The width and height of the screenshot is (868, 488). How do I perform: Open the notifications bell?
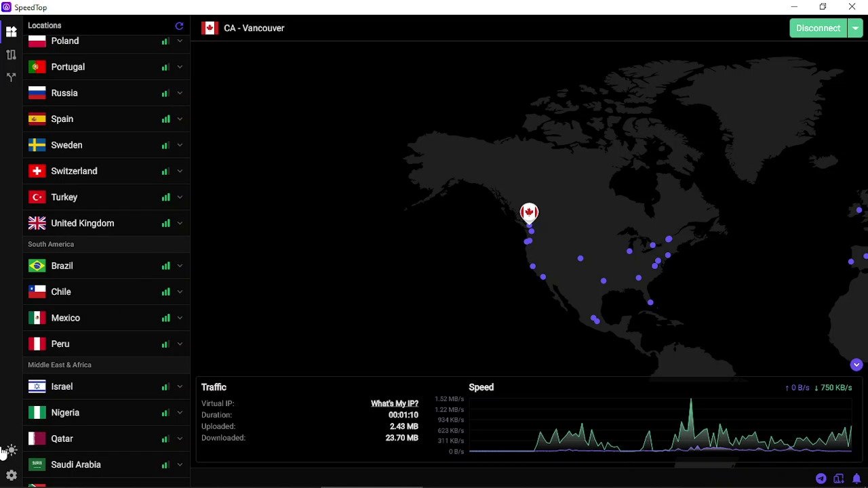click(856, 479)
